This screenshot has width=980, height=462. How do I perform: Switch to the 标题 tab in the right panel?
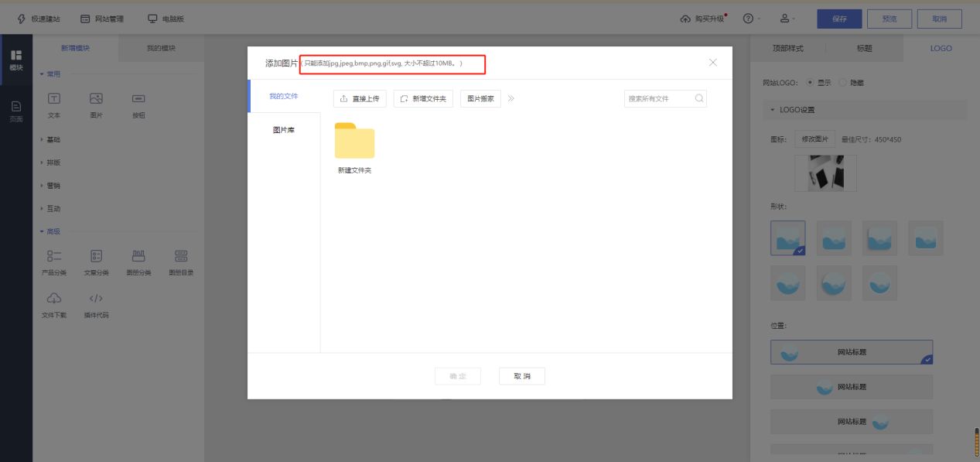click(x=864, y=48)
